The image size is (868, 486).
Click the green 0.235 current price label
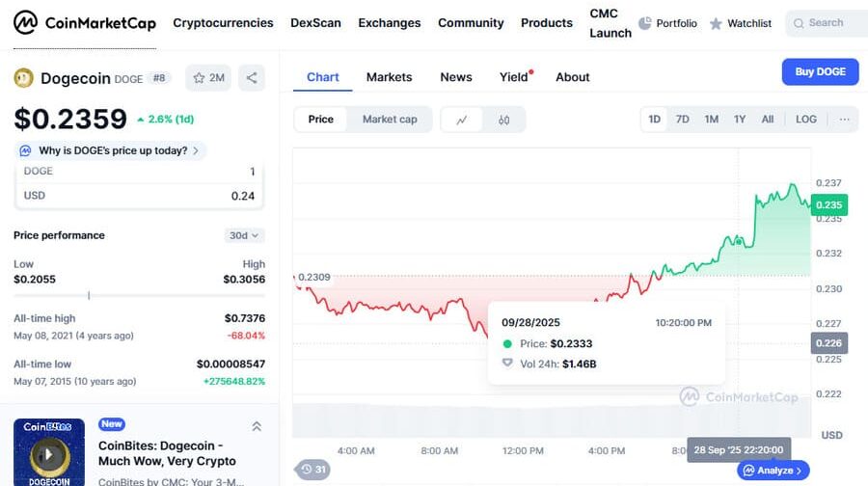[x=828, y=204]
